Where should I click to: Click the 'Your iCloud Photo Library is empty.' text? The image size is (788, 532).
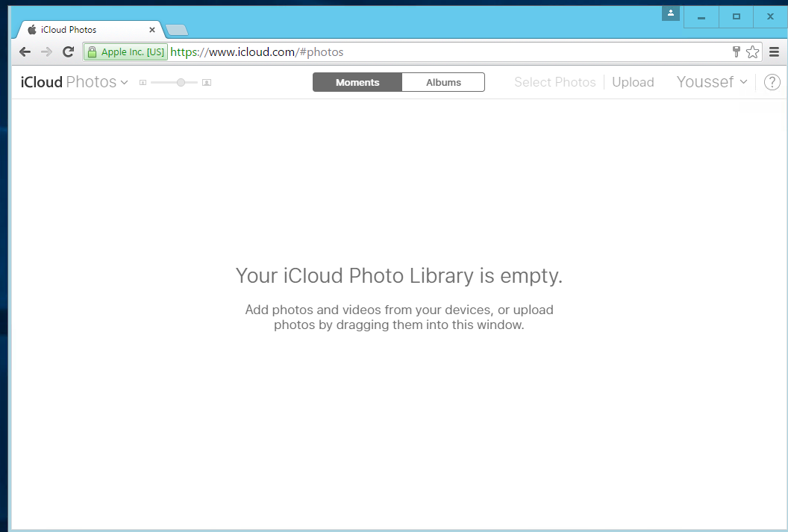coord(399,276)
